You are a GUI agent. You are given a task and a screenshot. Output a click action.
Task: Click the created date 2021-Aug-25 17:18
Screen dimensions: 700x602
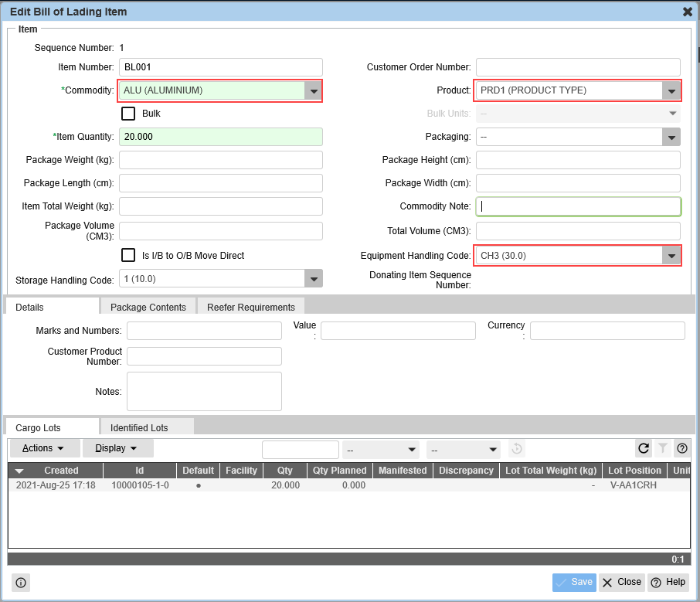pos(56,485)
